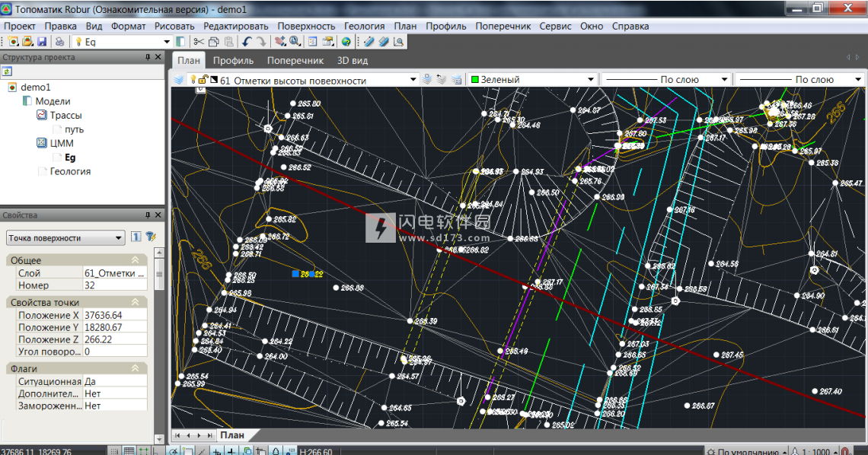Switch to the 3D вид tab
Viewport: 868px width, 455px height.
pyautogui.click(x=352, y=61)
